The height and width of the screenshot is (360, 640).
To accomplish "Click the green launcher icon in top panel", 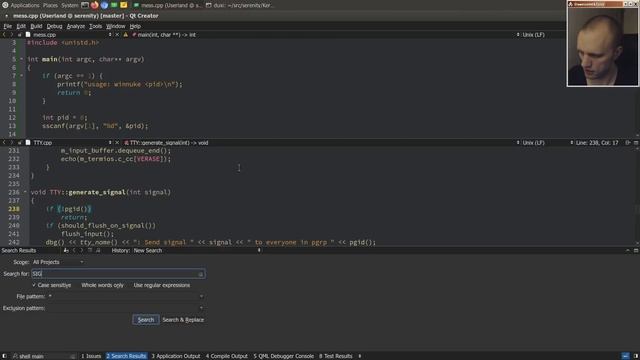I will (x=114, y=5).
